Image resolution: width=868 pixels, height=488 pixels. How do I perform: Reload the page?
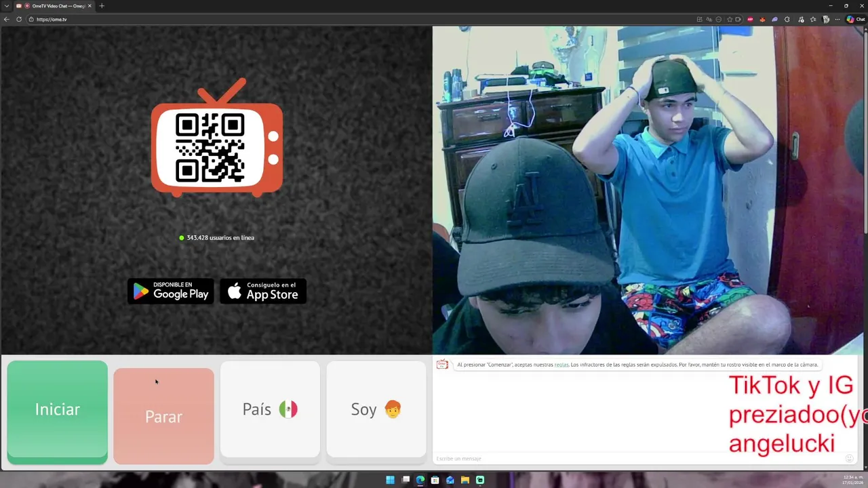18,20
